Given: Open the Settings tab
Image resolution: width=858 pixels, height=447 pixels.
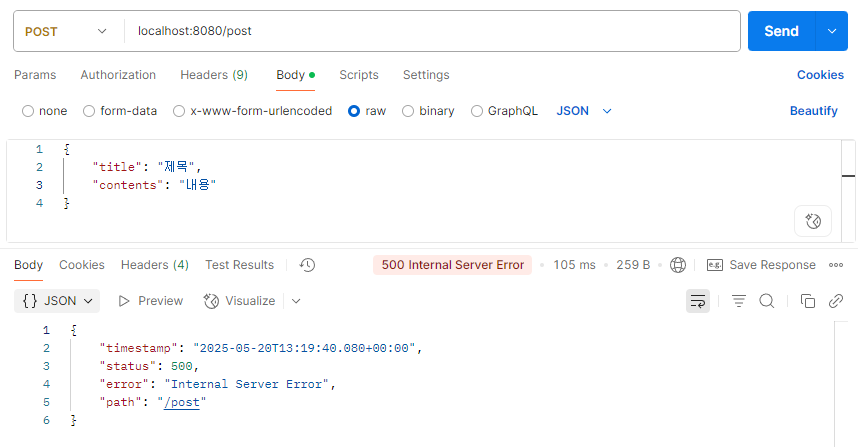Looking at the screenshot, I should [x=426, y=75].
